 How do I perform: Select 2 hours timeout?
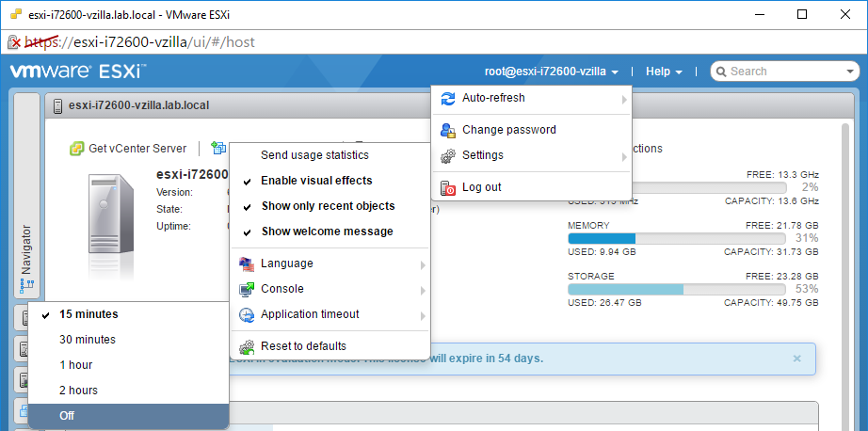click(x=128, y=391)
